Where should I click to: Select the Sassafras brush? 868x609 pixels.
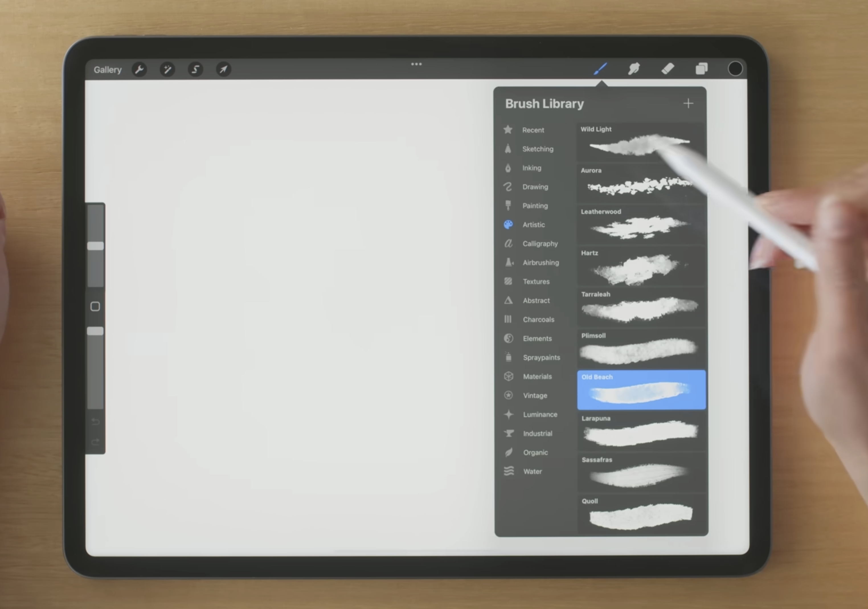pos(641,473)
